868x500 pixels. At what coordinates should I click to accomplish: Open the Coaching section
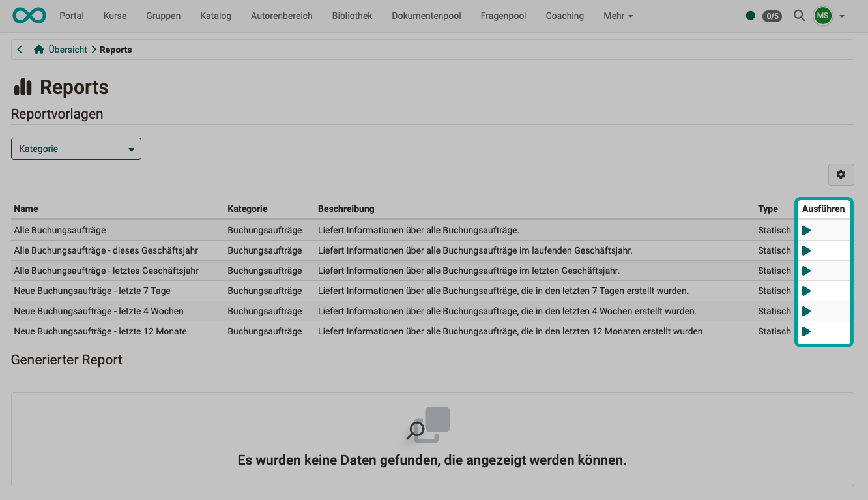tap(564, 16)
